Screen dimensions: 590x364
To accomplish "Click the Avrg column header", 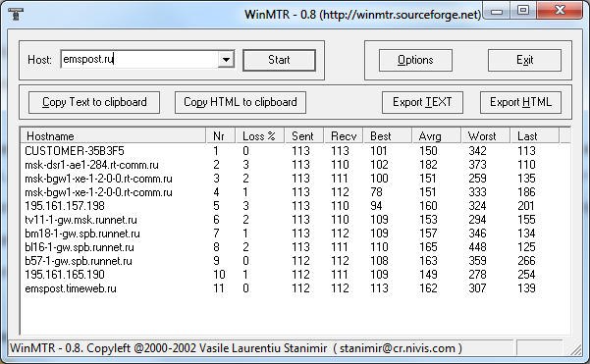I will 437,135.
